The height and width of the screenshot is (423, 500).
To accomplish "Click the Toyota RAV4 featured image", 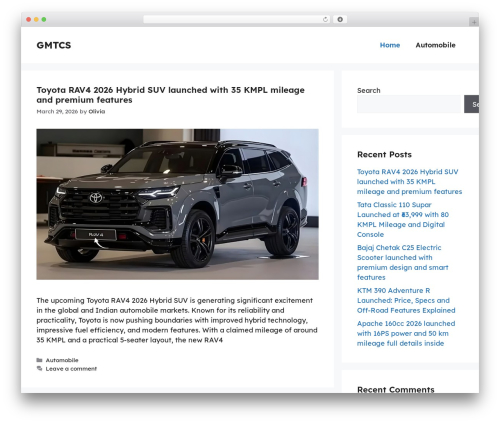I will tap(177, 204).
